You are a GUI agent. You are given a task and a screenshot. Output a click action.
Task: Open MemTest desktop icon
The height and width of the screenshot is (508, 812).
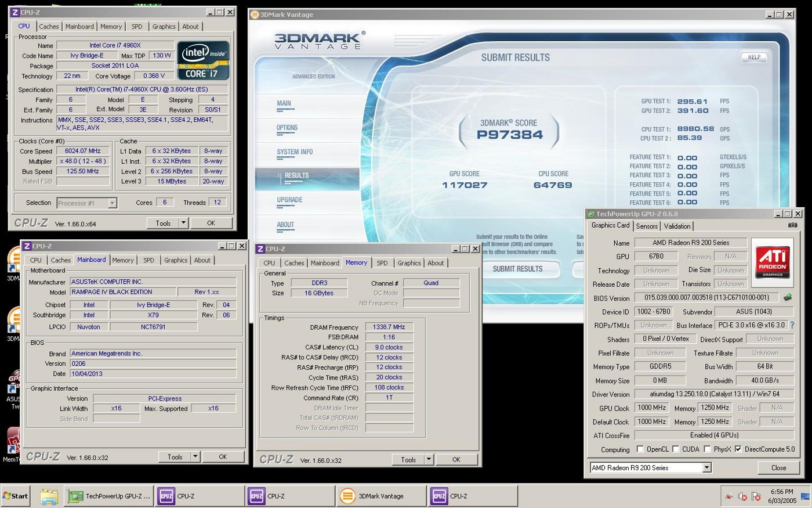(x=13, y=445)
